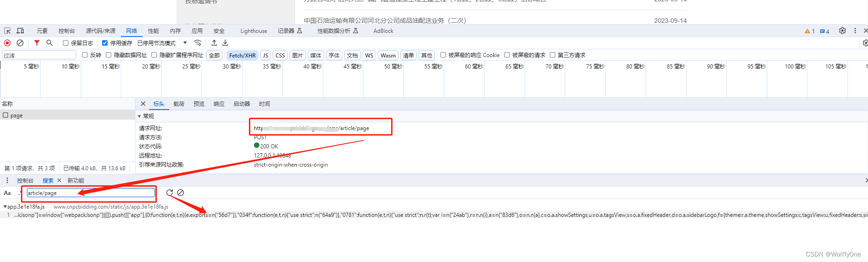This screenshot has height=262, width=868.
Task: Switch to 性能 panel tab
Action: pos(154,31)
